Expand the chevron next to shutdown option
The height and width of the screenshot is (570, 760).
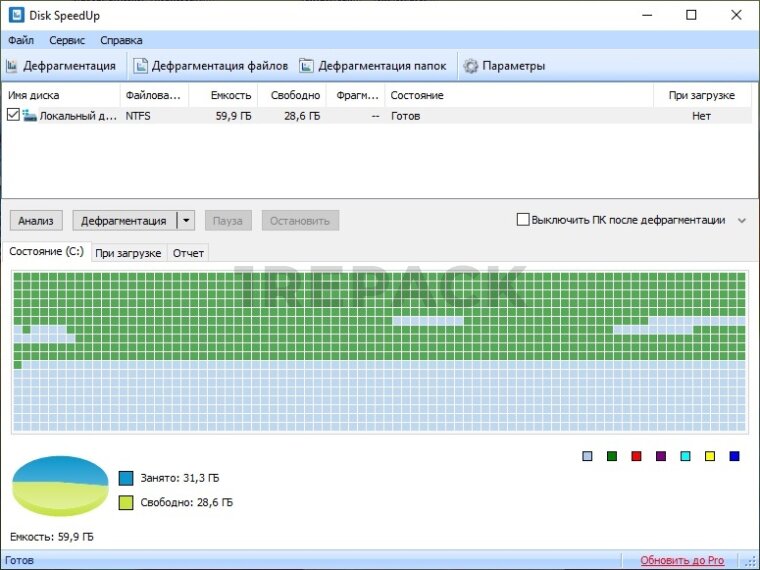(x=741, y=220)
